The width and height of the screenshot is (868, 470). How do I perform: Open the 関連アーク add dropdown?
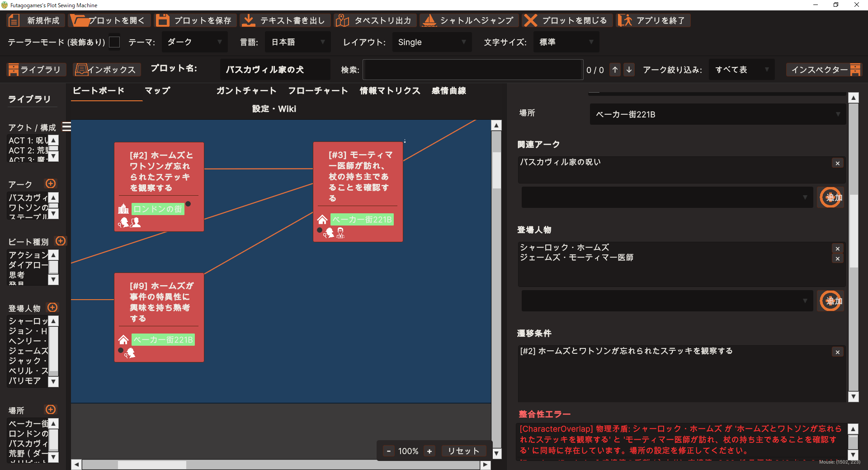click(667, 197)
